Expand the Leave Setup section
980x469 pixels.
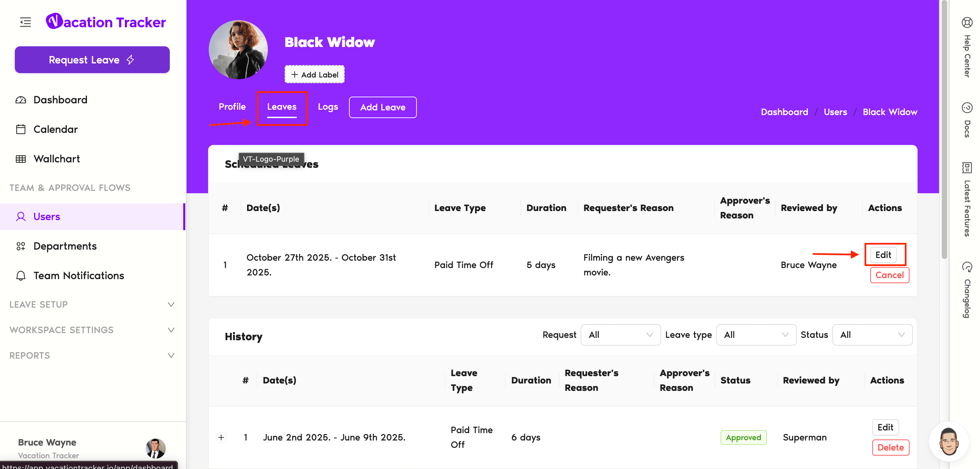click(171, 304)
